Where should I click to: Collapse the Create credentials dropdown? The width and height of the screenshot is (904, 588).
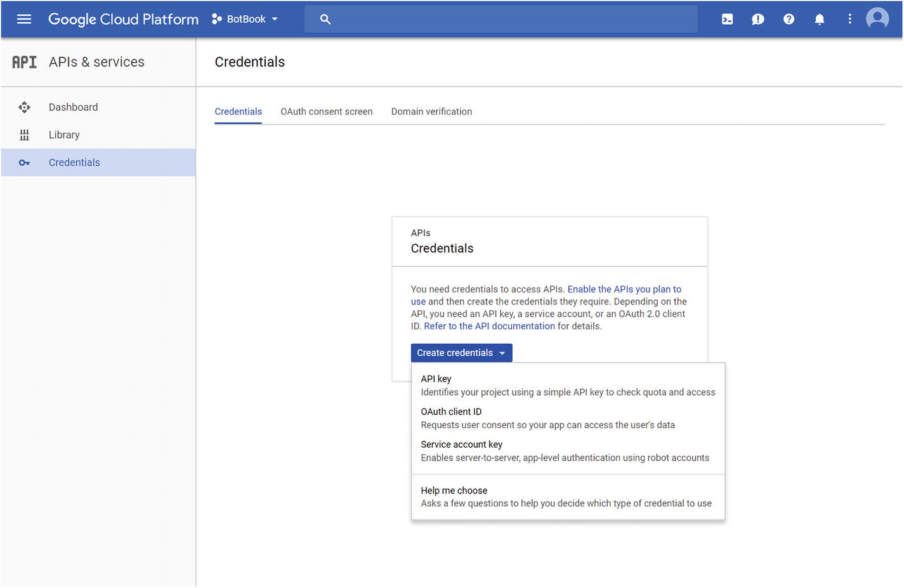461,353
